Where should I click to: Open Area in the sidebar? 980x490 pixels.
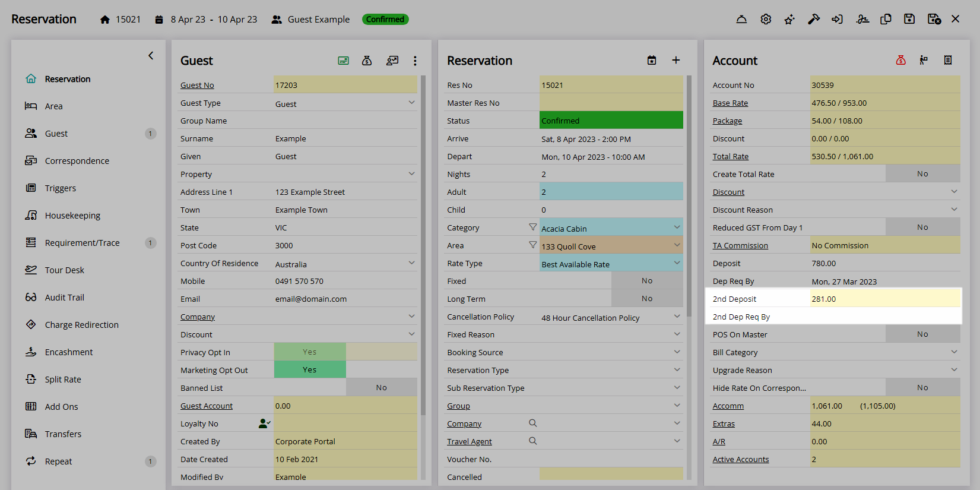click(x=53, y=106)
